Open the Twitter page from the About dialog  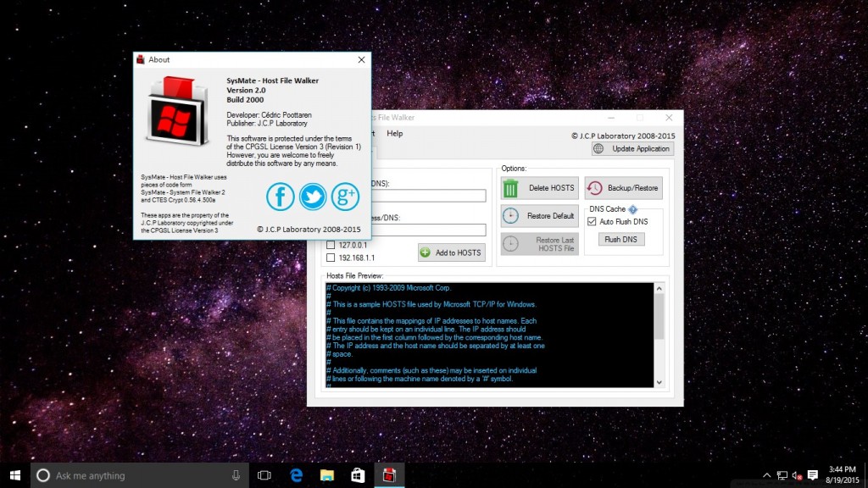click(313, 196)
